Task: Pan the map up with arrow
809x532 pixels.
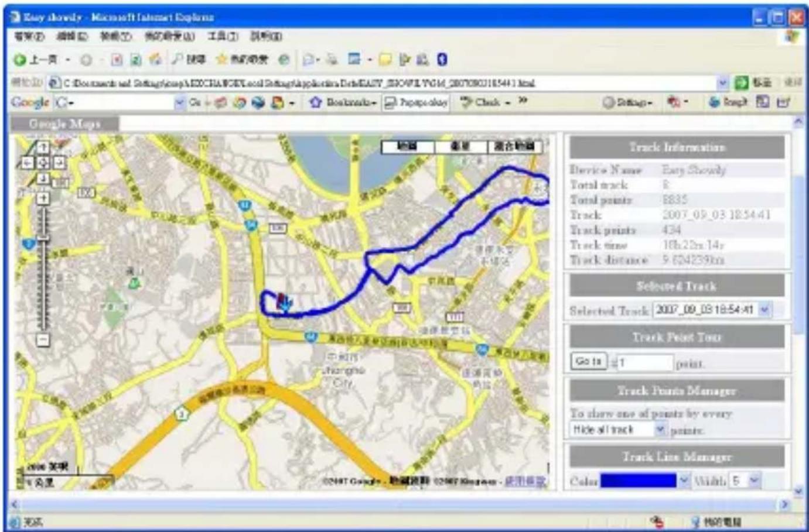Action: (x=43, y=148)
